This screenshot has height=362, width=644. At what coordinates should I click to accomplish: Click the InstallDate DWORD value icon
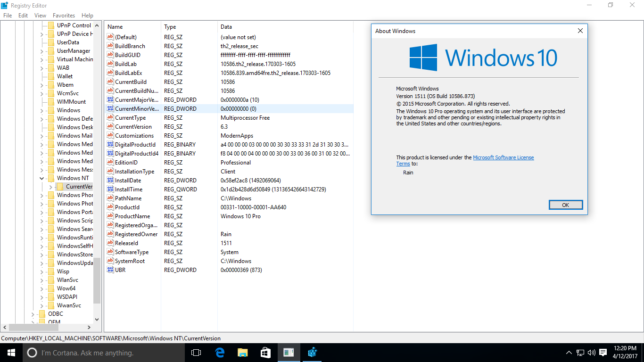coord(110,181)
